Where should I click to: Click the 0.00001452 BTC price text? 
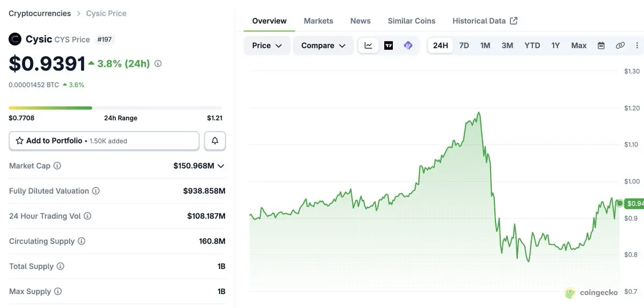[34, 85]
